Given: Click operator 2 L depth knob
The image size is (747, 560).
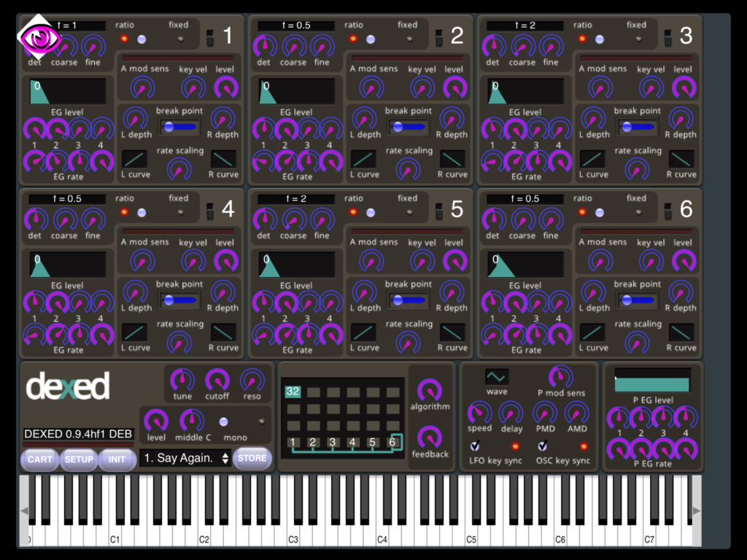Looking at the screenshot, I should coord(365,118).
